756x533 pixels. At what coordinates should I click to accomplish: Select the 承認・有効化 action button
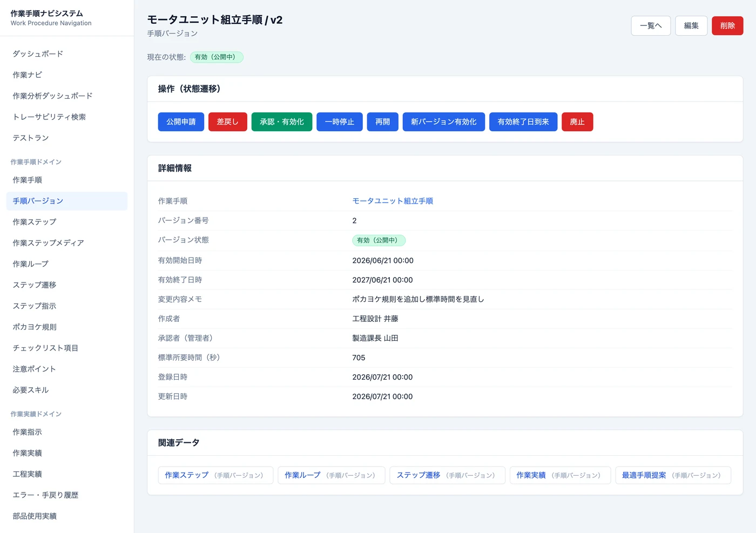tap(282, 122)
